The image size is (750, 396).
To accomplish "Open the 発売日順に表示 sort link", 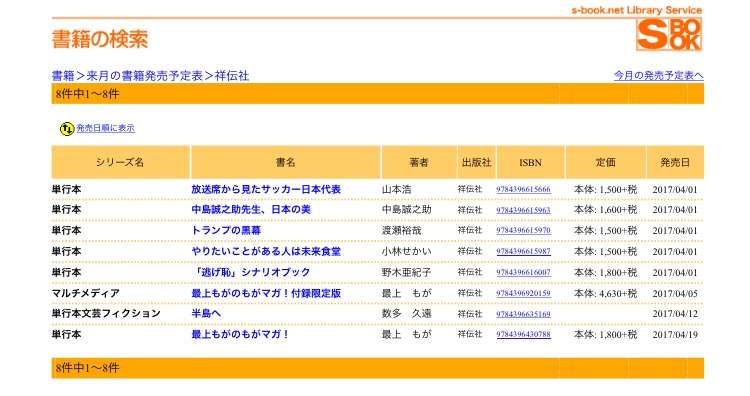I will coord(106,128).
